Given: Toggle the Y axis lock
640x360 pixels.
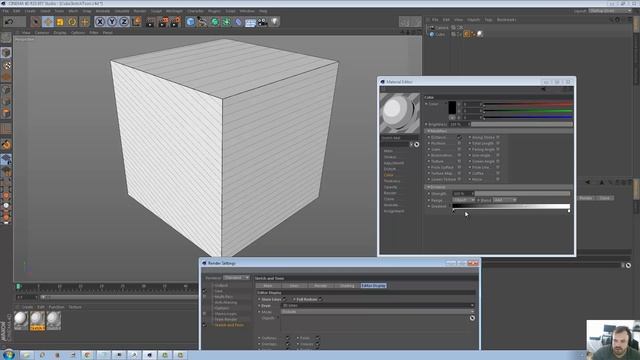Looking at the screenshot, I should pos(112,21).
